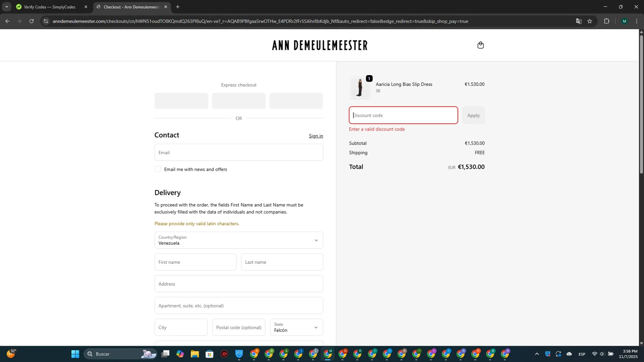The width and height of the screenshot is (644, 362).
Task: Open the weather widget showing 32°
Action: pos(11,353)
